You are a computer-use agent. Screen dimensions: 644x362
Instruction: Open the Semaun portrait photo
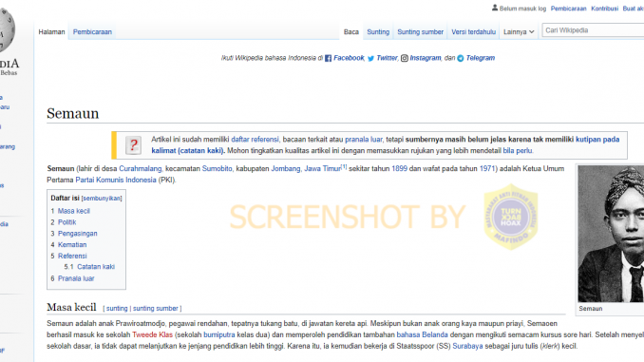coord(611,234)
